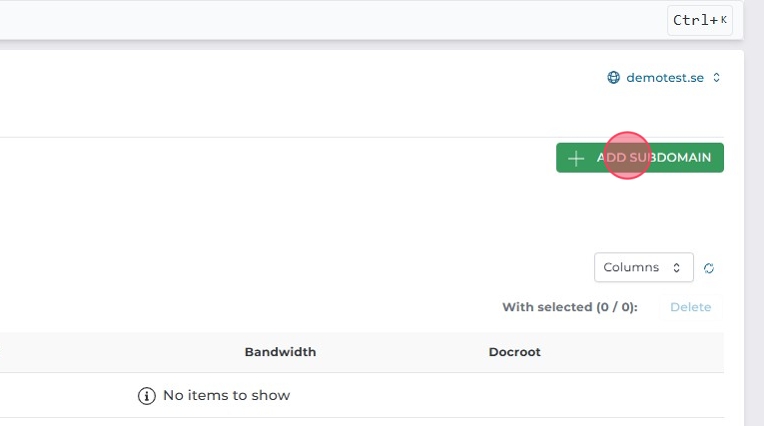Image resolution: width=764 pixels, height=426 pixels.
Task: Expand the domain selector chevron arrows
Action: click(x=717, y=77)
